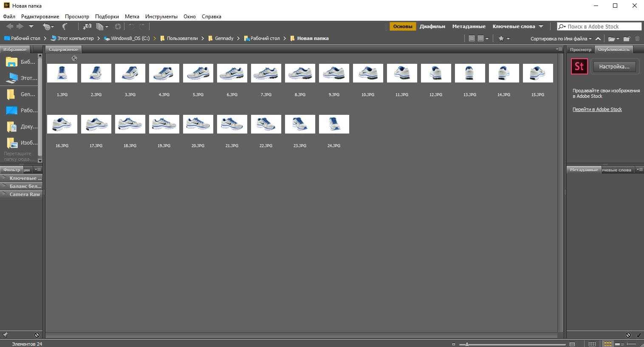Switch to the Диафильм workspace
This screenshot has width=644, height=347.
click(432, 26)
